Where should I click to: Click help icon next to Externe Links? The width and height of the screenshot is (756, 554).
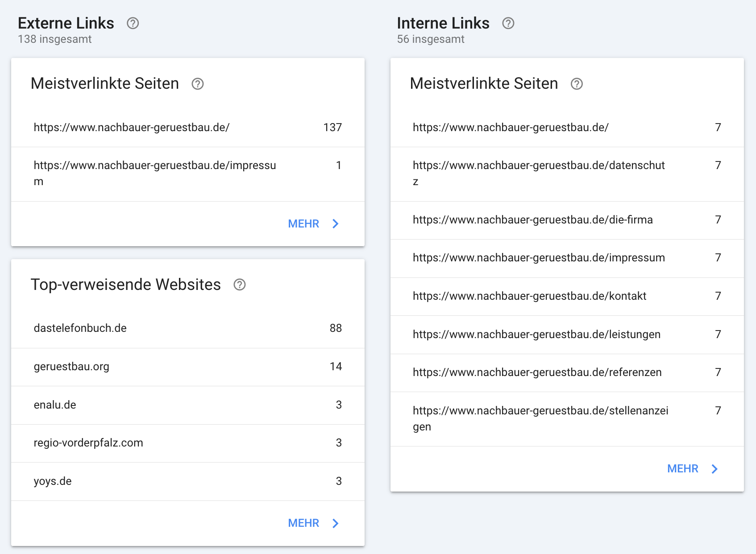(x=133, y=23)
